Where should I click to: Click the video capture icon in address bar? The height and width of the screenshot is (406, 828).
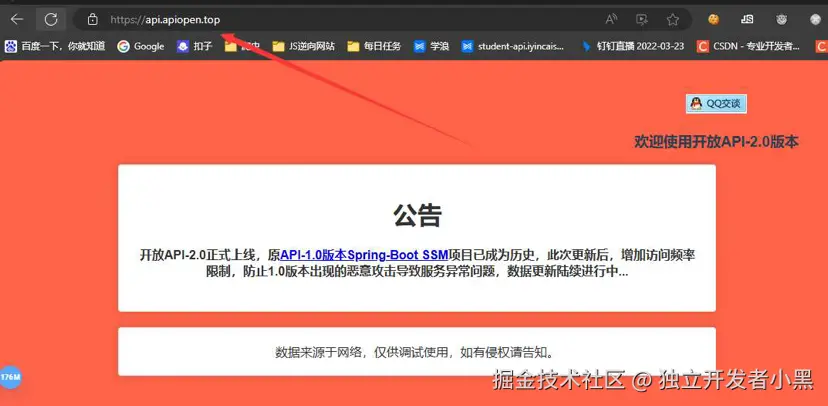pos(642,19)
